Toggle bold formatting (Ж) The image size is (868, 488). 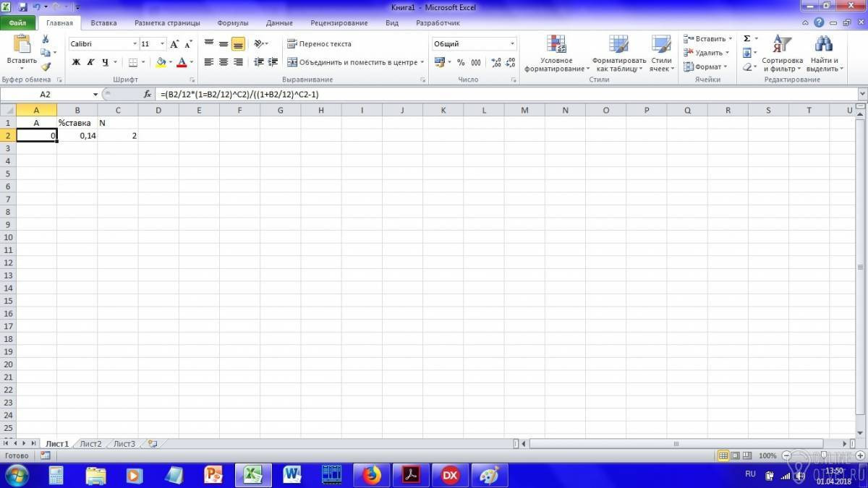coord(76,62)
